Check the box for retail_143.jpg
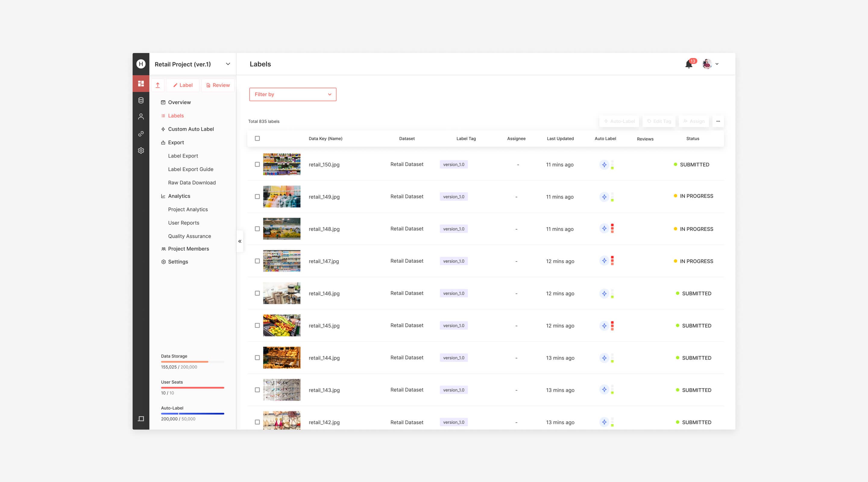Image resolution: width=868 pixels, height=482 pixels. point(257,390)
